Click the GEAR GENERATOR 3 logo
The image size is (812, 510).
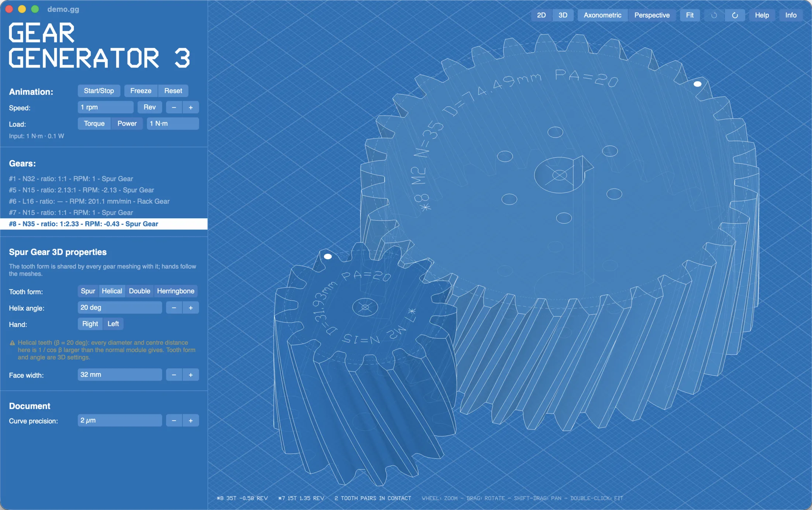(x=99, y=45)
